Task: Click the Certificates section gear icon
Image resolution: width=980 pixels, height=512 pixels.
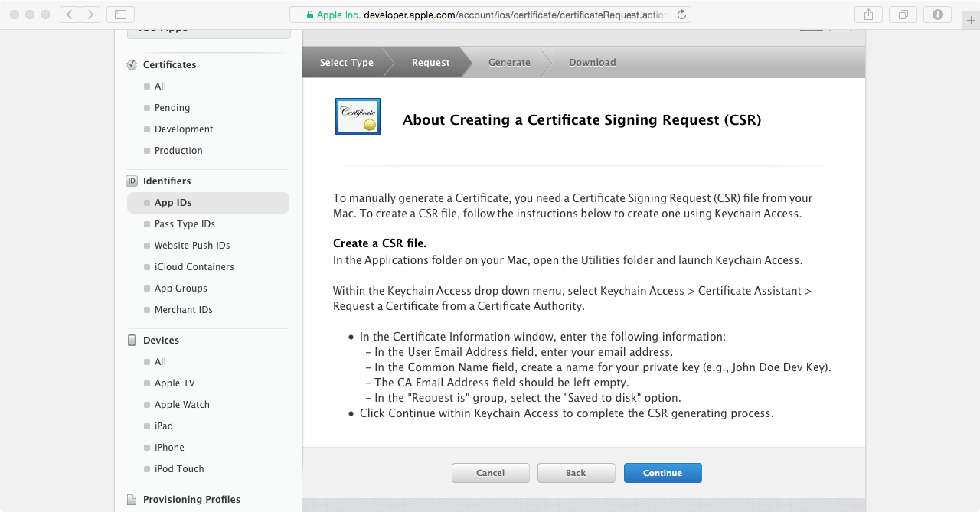Action: (x=132, y=65)
